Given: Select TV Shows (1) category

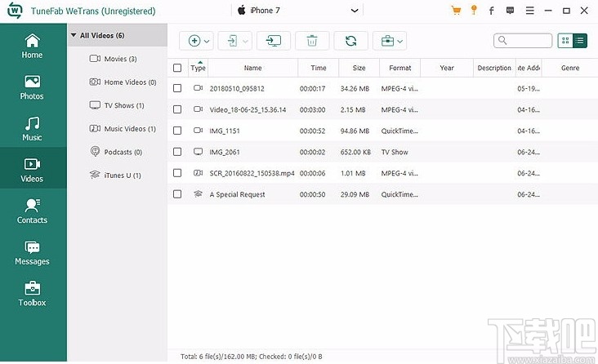Looking at the screenshot, I should pyautogui.click(x=117, y=105).
